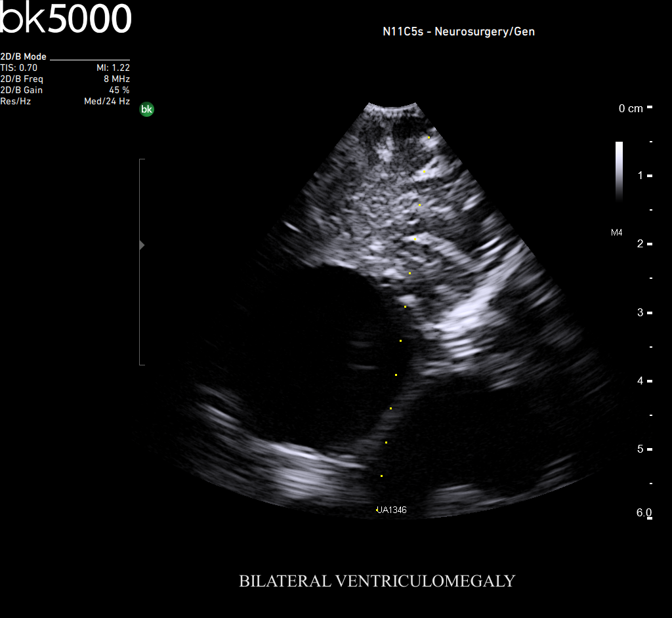
Task: Click the MI: 1.22 mechanical index readout
Action: click(x=113, y=68)
